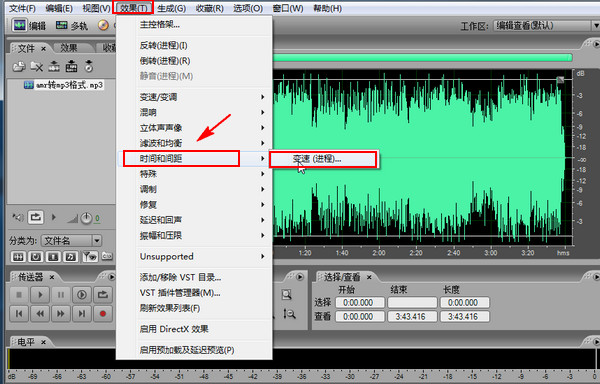Switch to the 多轨 multitrack view
This screenshot has height=384, width=600.
pyautogui.click(x=72, y=26)
